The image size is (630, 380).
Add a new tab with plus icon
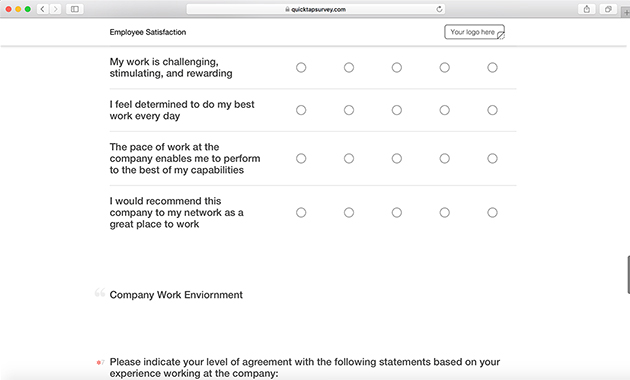point(626,12)
